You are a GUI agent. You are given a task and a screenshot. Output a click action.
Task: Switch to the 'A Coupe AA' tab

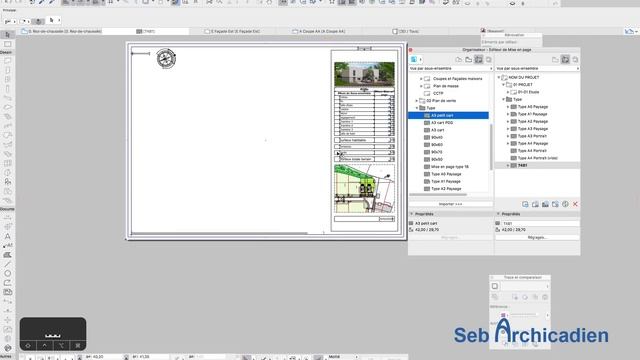click(x=319, y=31)
